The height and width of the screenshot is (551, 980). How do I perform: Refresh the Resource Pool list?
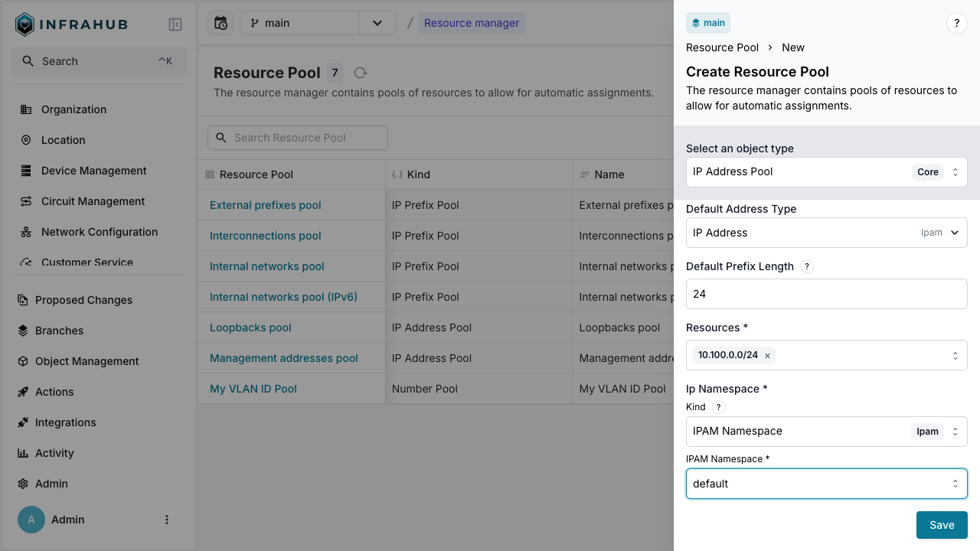point(360,73)
